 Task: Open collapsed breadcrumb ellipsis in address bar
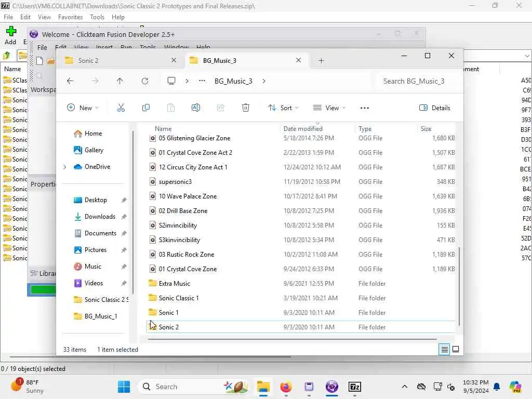[x=202, y=81]
